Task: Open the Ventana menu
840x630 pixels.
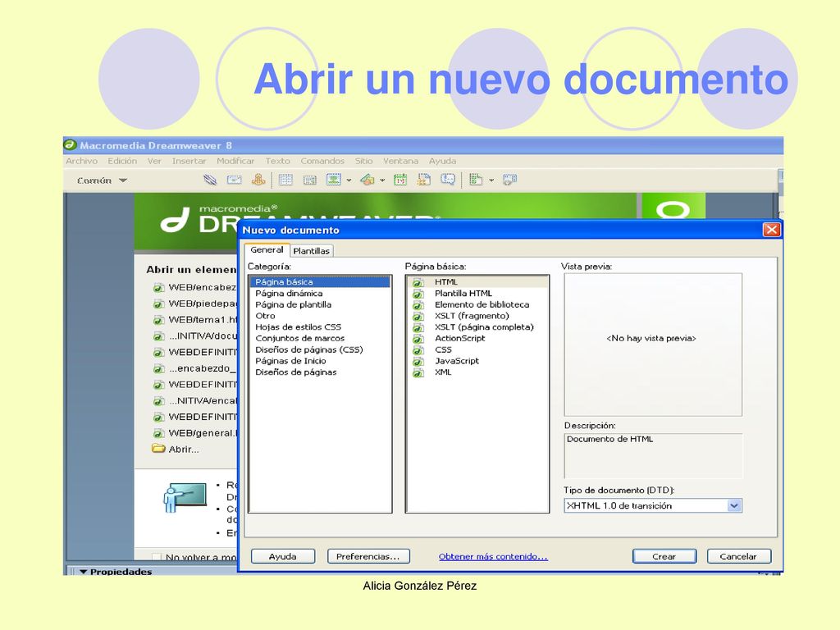Action: click(400, 161)
